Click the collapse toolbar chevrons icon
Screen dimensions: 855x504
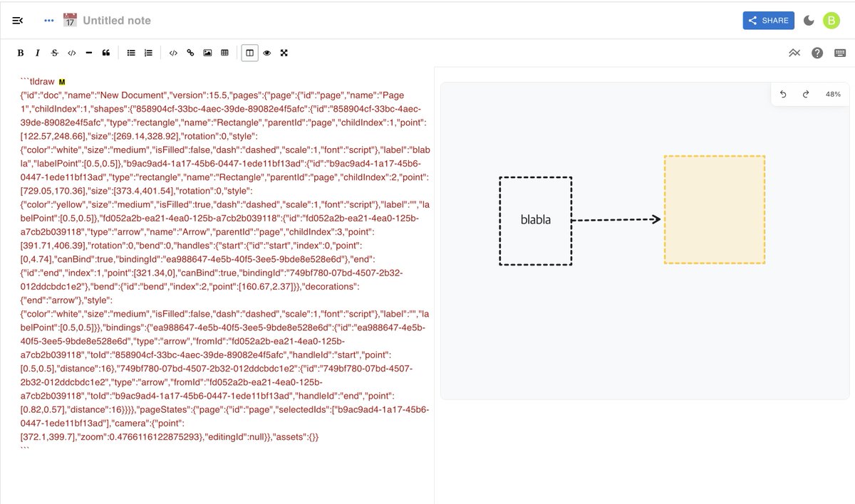coord(795,53)
